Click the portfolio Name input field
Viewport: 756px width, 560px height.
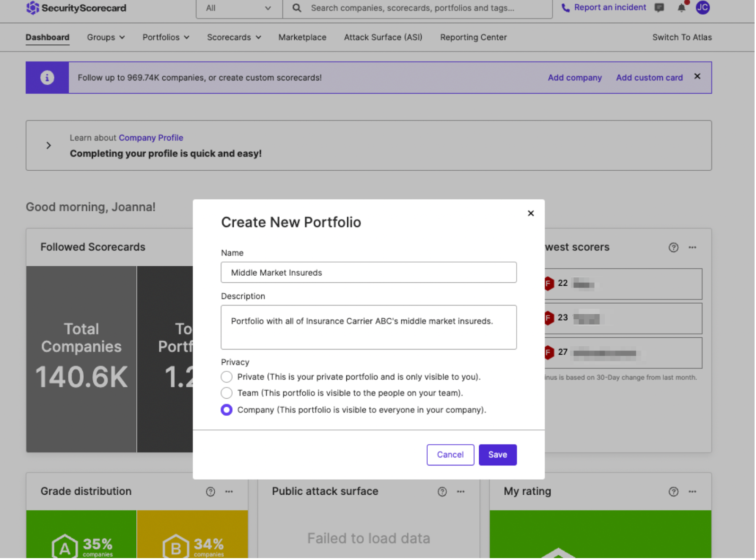click(369, 273)
